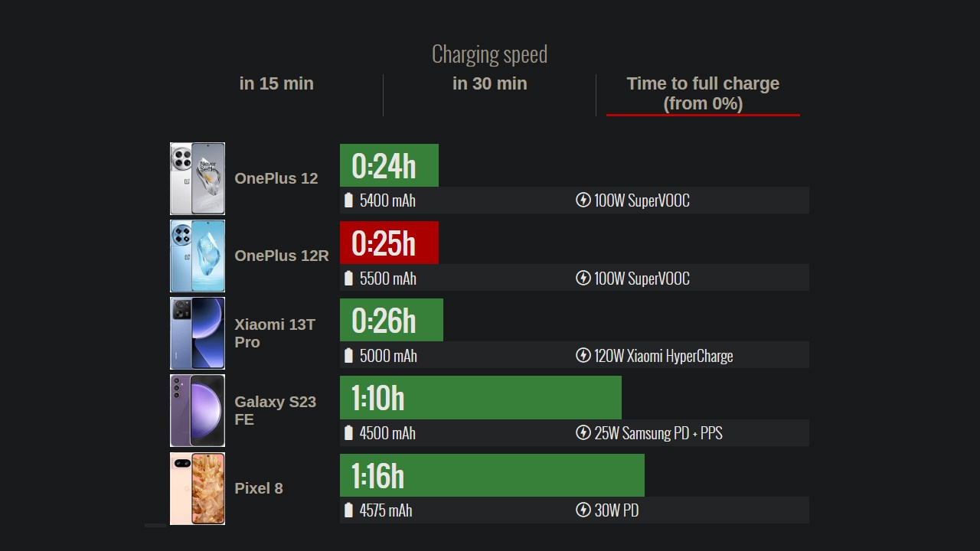Click charging bolt icon beside 25W Samsung PD
Screen dimensions: 980x551
[x=583, y=433]
